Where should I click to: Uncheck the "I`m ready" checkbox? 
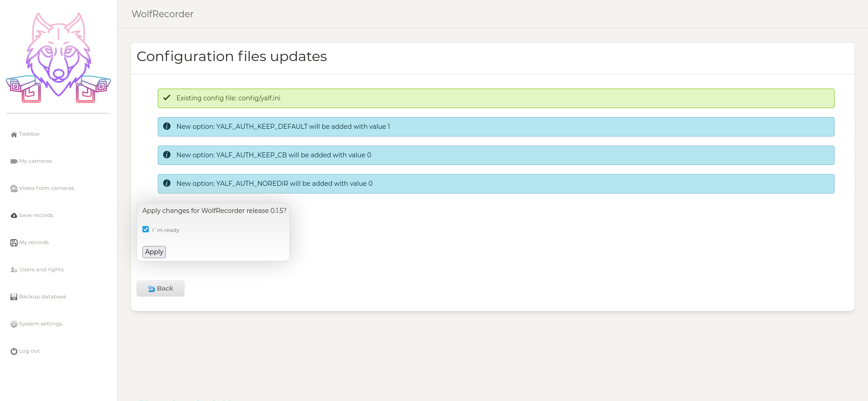click(146, 229)
